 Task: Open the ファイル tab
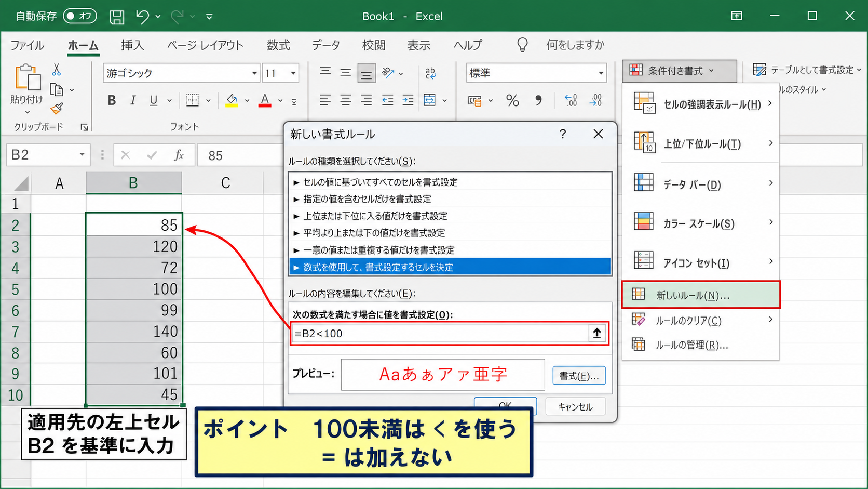(x=28, y=46)
